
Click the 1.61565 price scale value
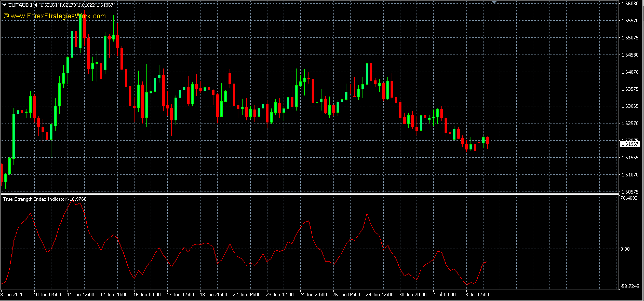(x=630, y=158)
